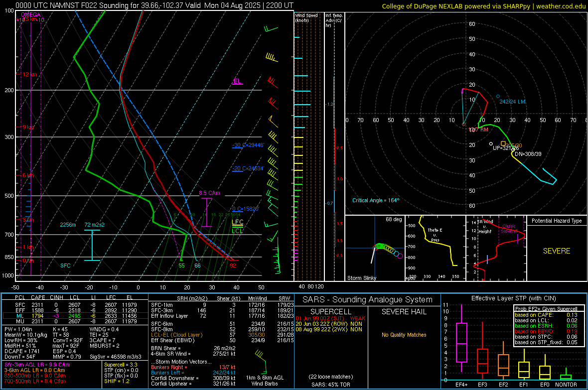Click the '2256m' effective inflow label
The image size is (588, 390).
point(68,225)
